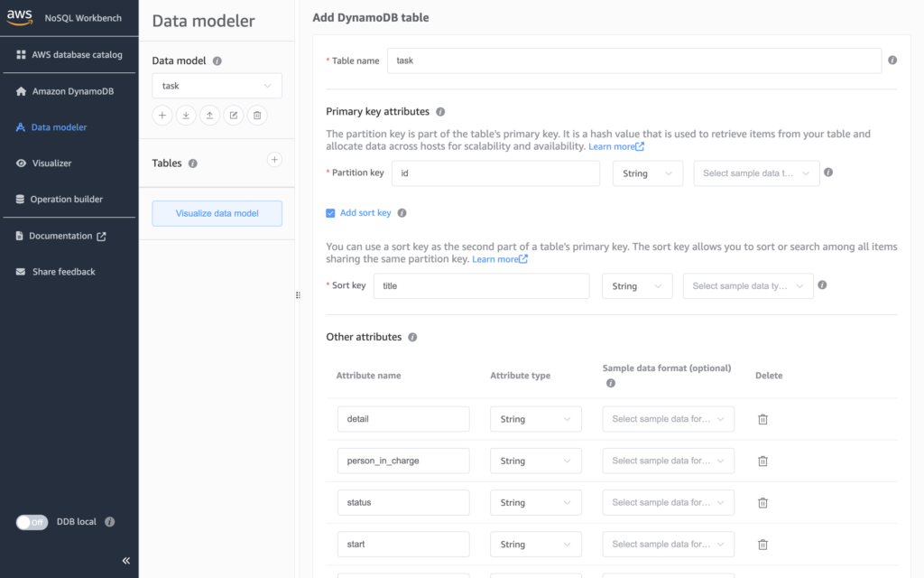This screenshot has height=578, width=924.
Task: Toggle DDB local on
Action: 32,522
